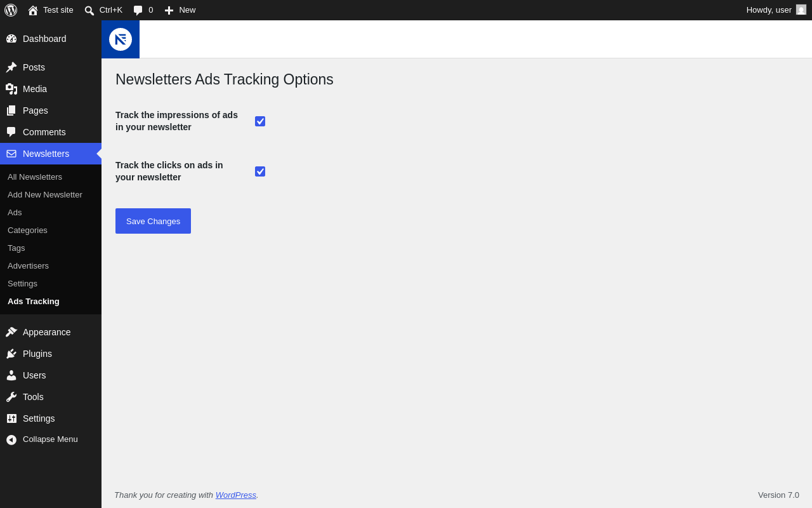Viewport: 812px width, 508px height.
Task: Open the Pages menu item
Action: coord(51,110)
